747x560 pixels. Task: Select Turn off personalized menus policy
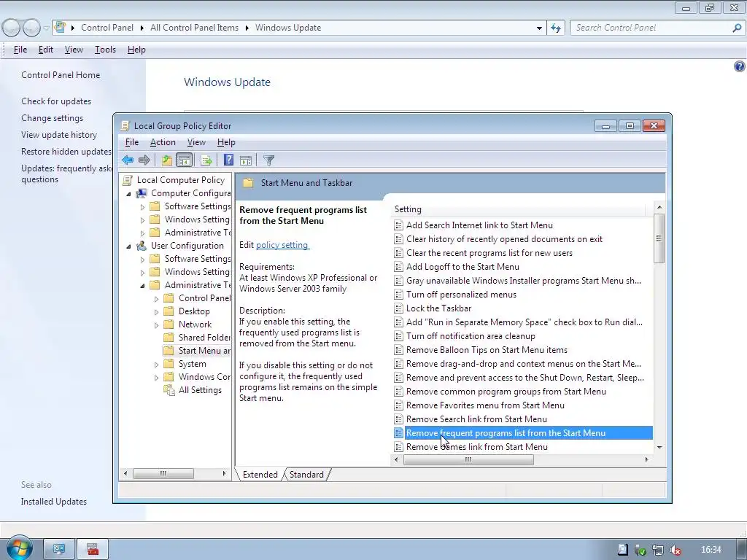click(x=461, y=295)
